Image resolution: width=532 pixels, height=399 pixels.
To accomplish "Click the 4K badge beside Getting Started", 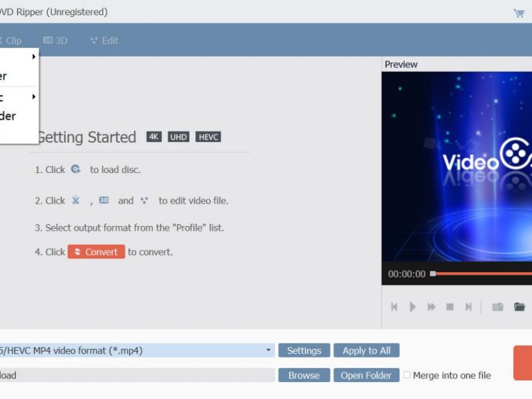I will pos(154,137).
